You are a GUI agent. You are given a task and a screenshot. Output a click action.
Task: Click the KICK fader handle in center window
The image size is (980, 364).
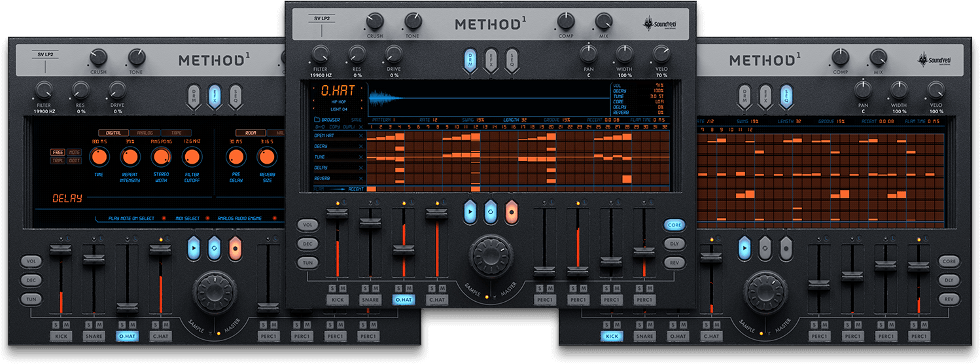[x=338, y=213]
